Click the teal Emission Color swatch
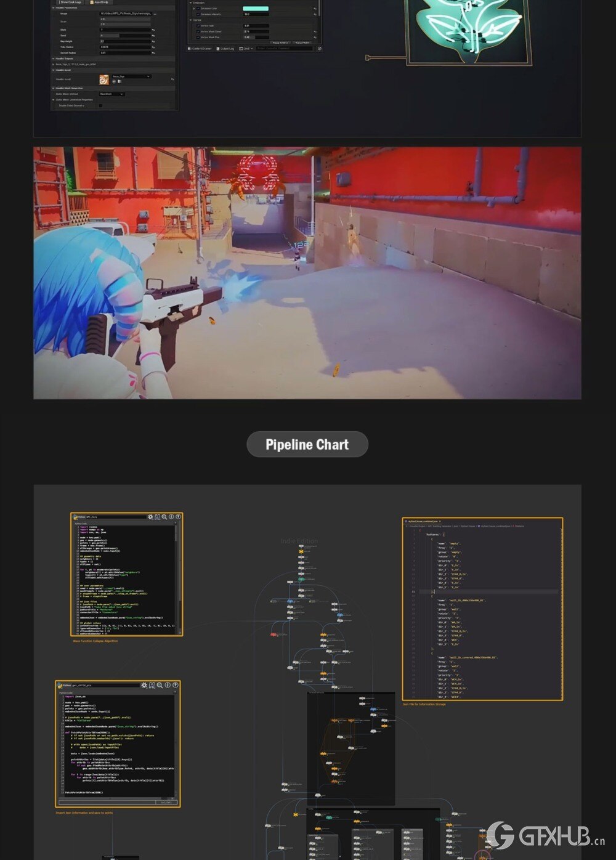The image size is (616, 860). click(256, 9)
